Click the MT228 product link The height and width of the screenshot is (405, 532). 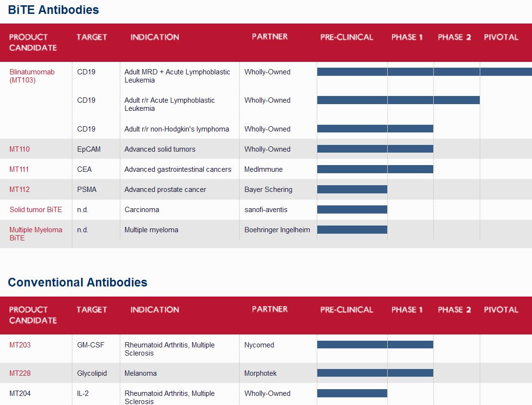tap(20, 373)
